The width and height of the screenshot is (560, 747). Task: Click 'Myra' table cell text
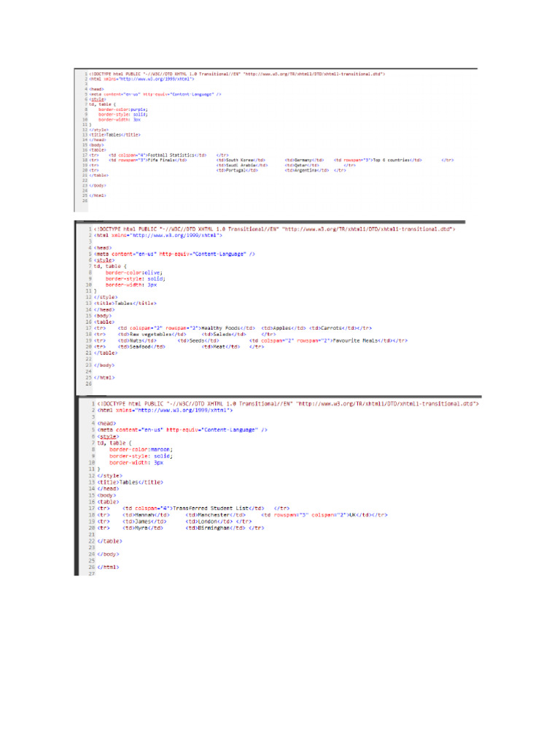[x=142, y=528]
